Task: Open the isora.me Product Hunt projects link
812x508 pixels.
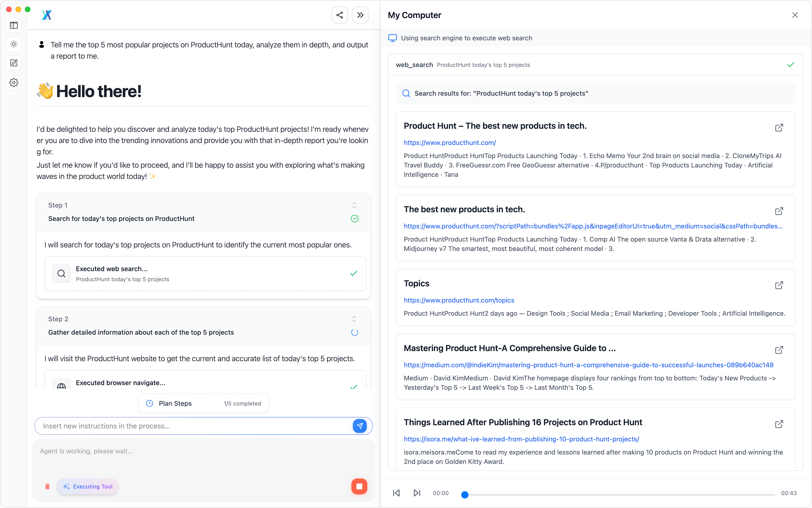Action: coord(521,439)
